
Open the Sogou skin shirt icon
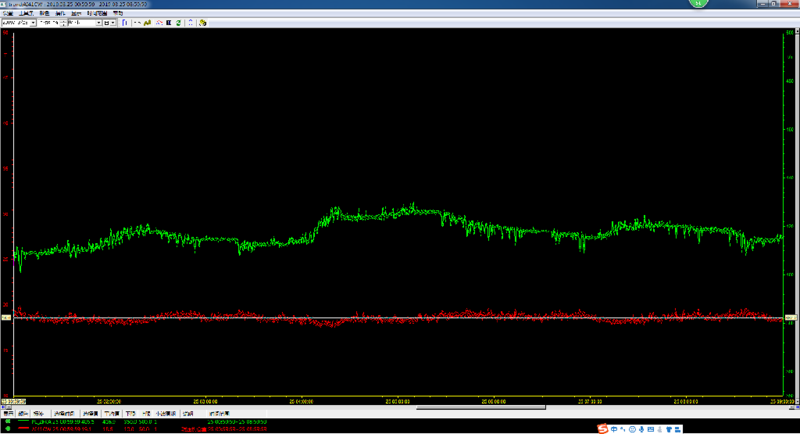tap(669, 429)
